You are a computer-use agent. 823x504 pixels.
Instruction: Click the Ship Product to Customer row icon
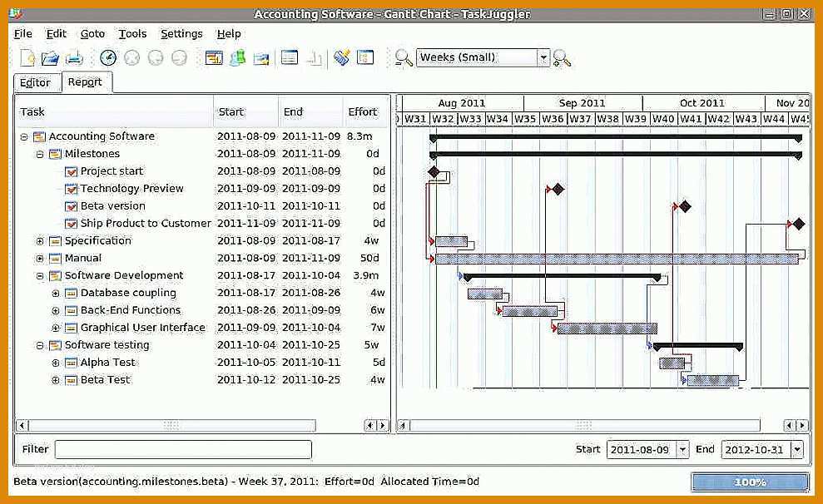pos(71,224)
